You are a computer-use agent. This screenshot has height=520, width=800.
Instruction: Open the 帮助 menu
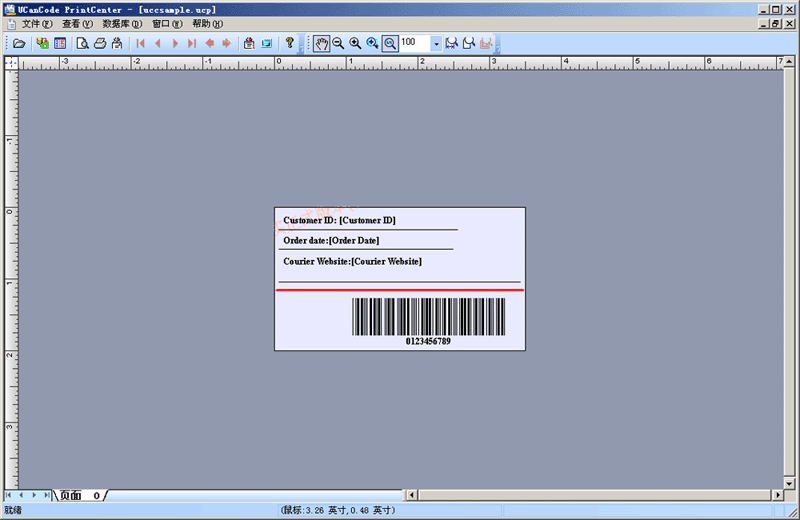click(207, 23)
